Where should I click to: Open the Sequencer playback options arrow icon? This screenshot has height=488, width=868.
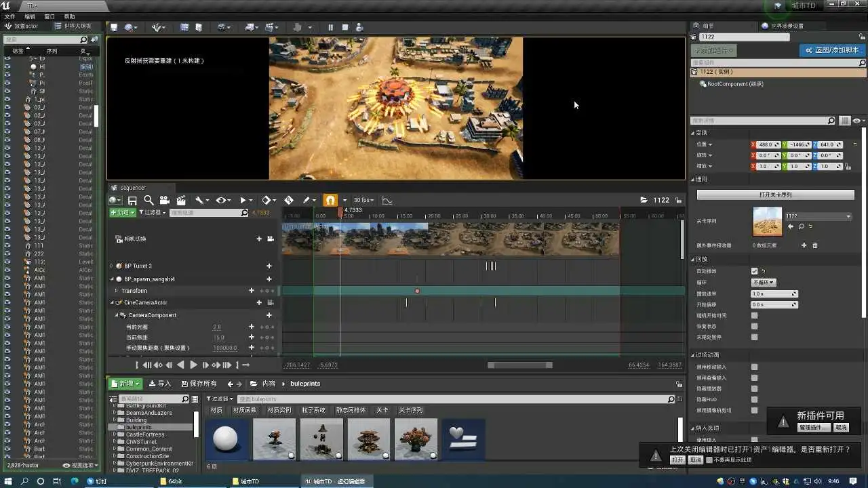point(245,201)
